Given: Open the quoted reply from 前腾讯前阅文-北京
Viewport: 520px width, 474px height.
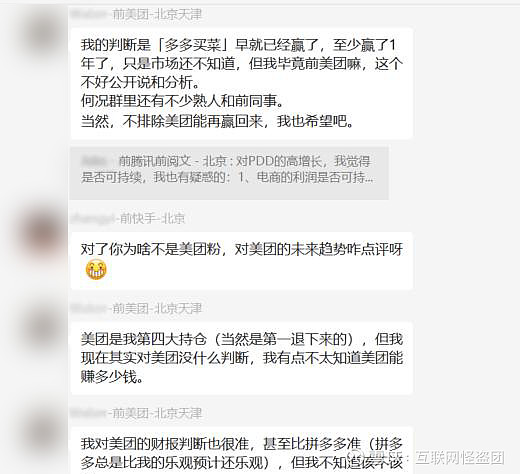Looking at the screenshot, I should (229, 173).
